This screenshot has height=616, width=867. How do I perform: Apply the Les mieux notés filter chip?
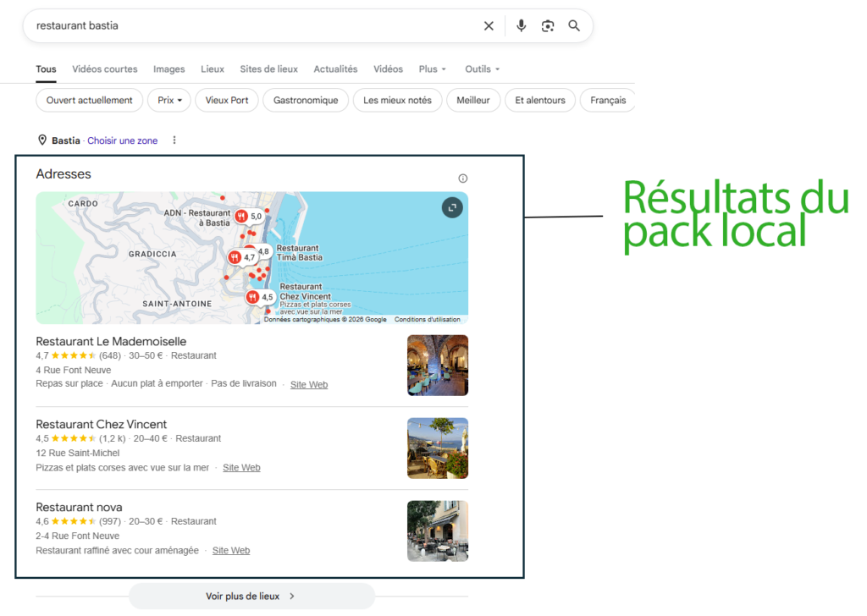(397, 100)
